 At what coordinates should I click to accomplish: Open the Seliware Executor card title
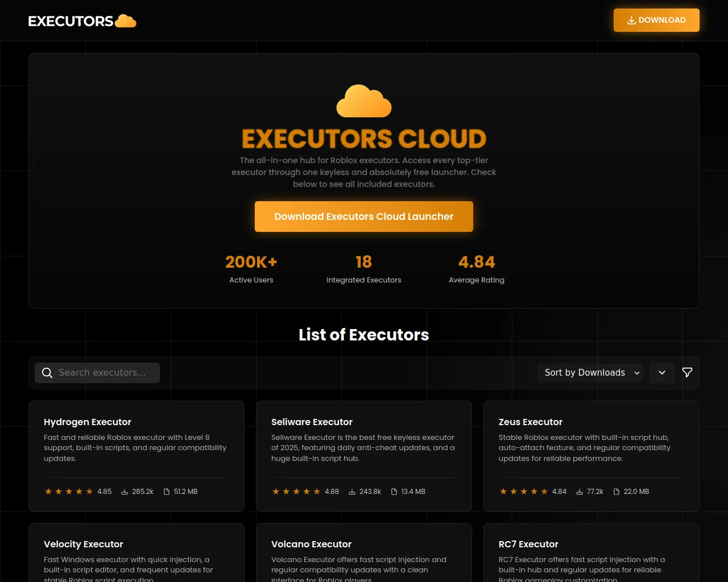click(x=312, y=422)
